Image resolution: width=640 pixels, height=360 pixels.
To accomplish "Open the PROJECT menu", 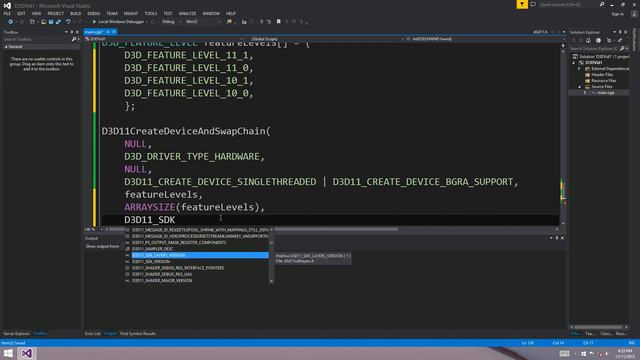I will click(55, 13).
